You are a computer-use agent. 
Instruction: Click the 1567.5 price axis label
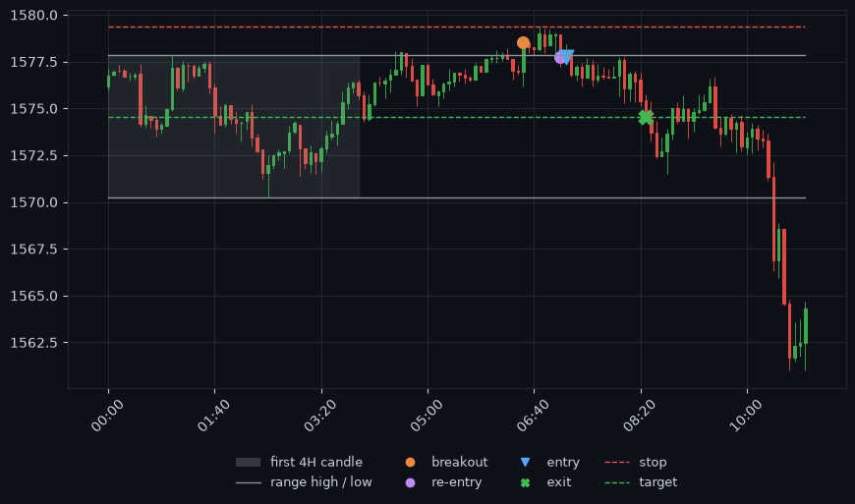[33, 249]
